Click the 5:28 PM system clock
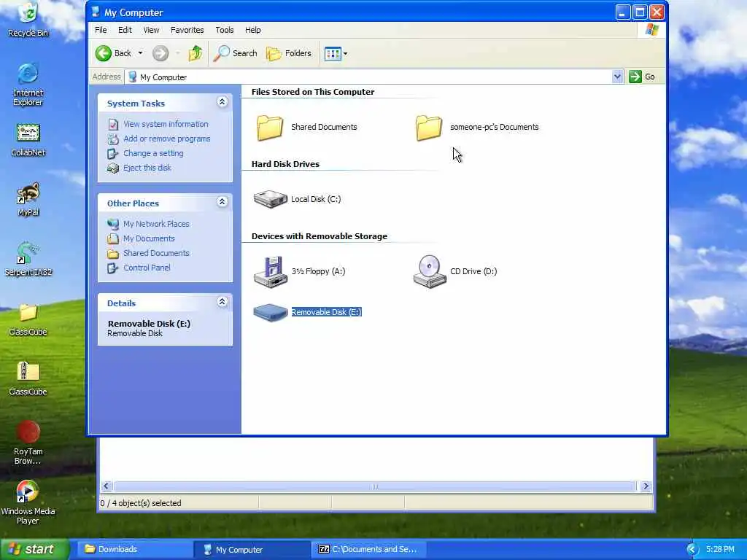This screenshot has height=560, width=747. pyautogui.click(x=720, y=550)
